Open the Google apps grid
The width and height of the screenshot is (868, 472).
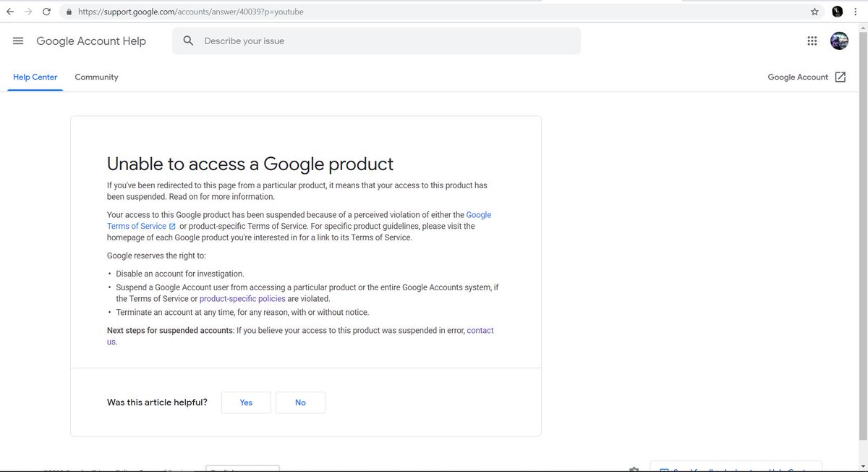pos(812,41)
